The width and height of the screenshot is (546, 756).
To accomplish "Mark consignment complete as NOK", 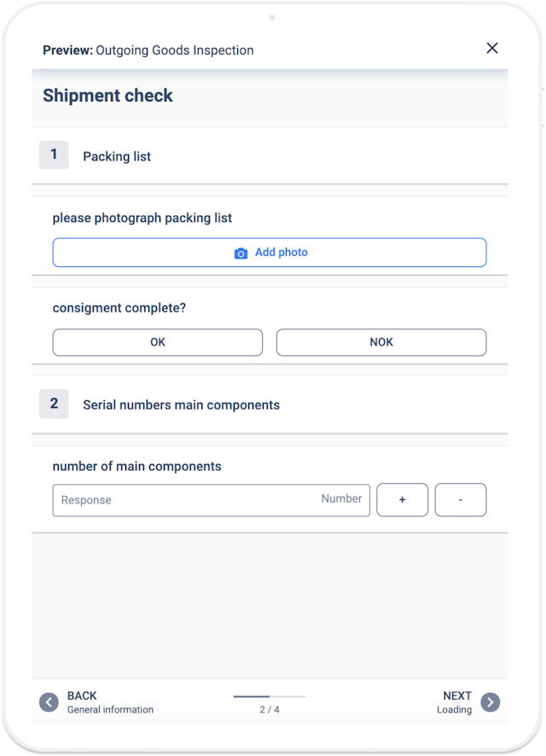I will [x=381, y=342].
